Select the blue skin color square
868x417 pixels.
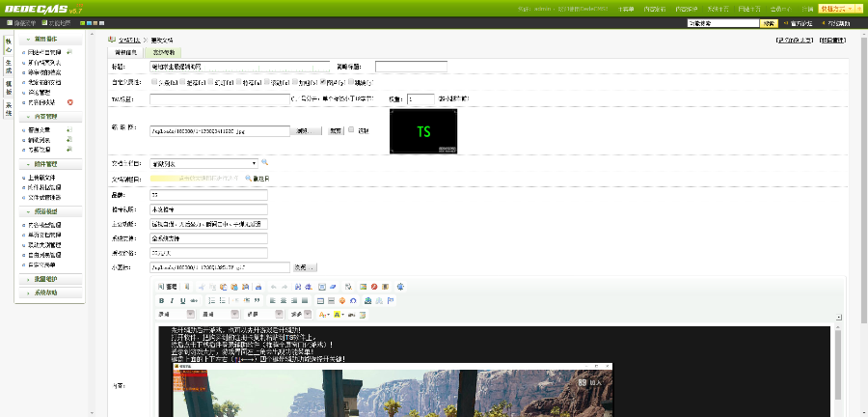tap(89, 23)
